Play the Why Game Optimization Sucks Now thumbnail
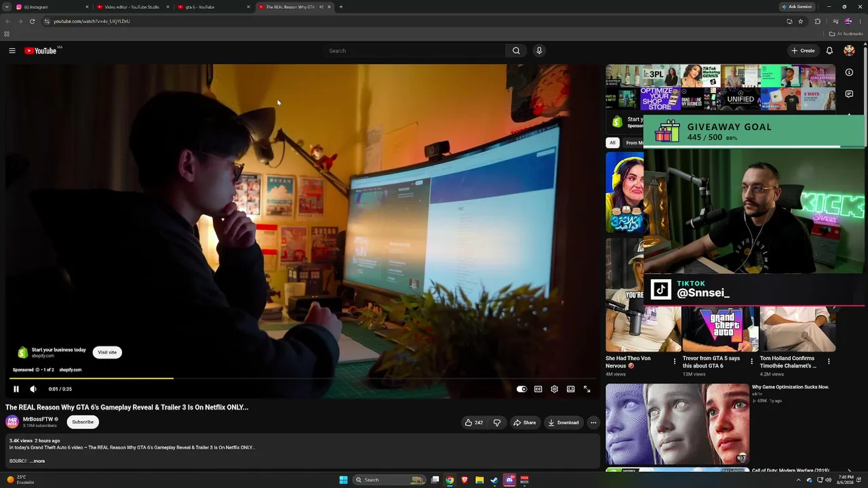Screen dimensions: 868x488 pyautogui.click(x=677, y=424)
